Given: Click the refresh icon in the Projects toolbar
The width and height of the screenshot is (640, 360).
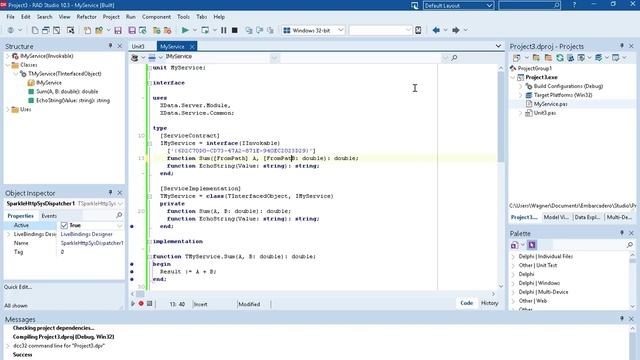Looking at the screenshot, I should point(560,58).
